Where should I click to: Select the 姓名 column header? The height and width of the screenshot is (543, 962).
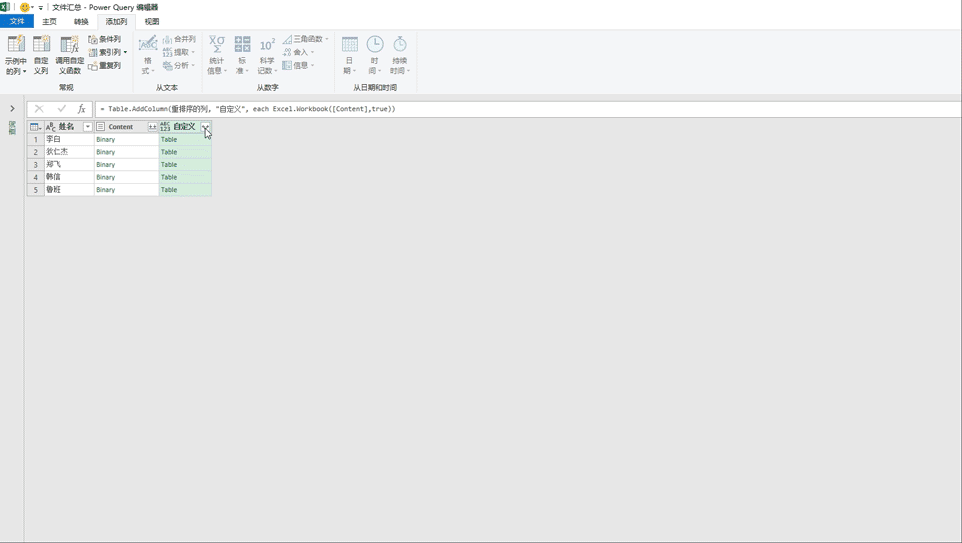pos(66,127)
